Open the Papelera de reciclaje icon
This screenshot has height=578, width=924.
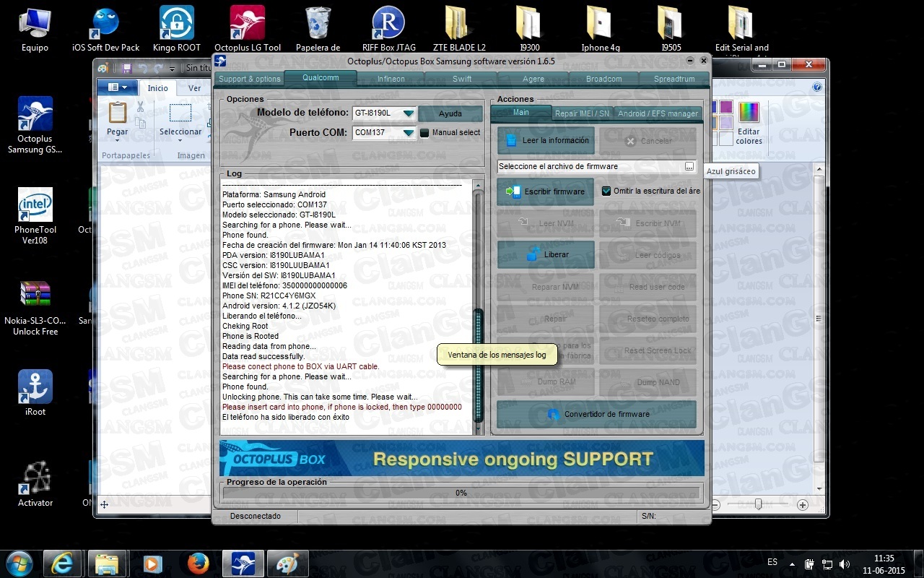(x=318, y=29)
